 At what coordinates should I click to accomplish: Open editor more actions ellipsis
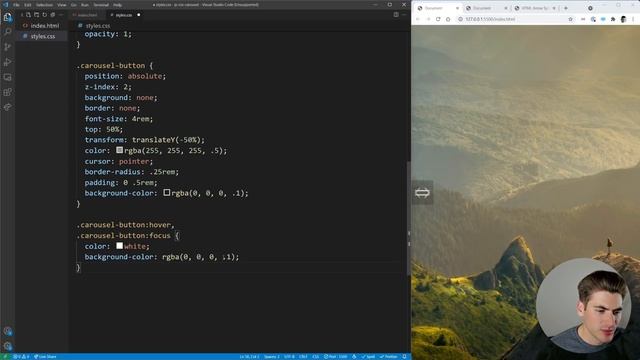(404, 15)
